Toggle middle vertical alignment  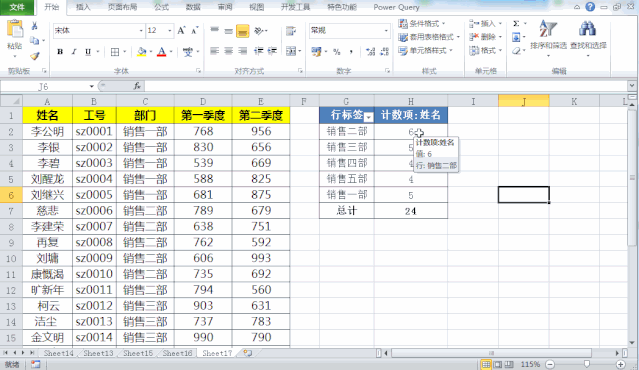tap(229, 31)
